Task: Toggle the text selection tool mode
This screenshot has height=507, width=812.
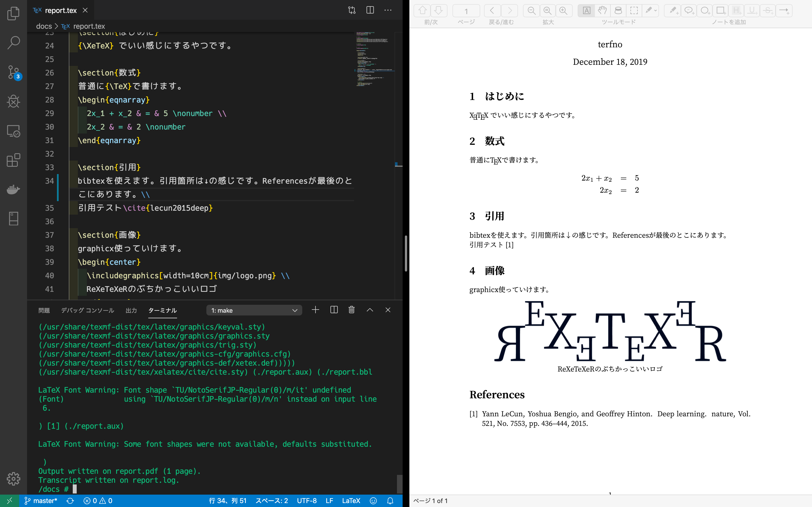Action: tap(586, 10)
